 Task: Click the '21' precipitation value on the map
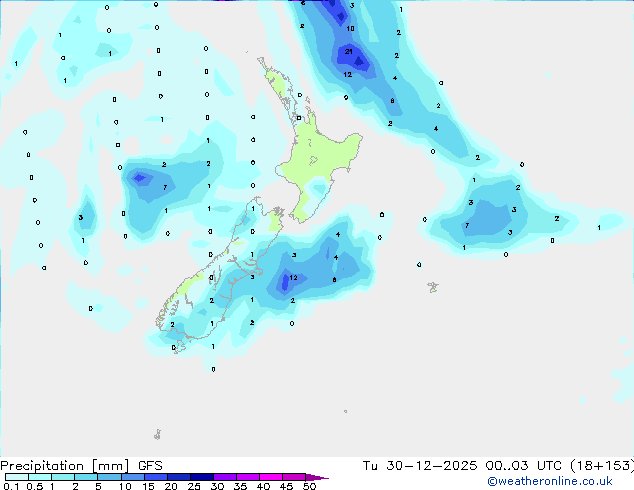(x=349, y=52)
